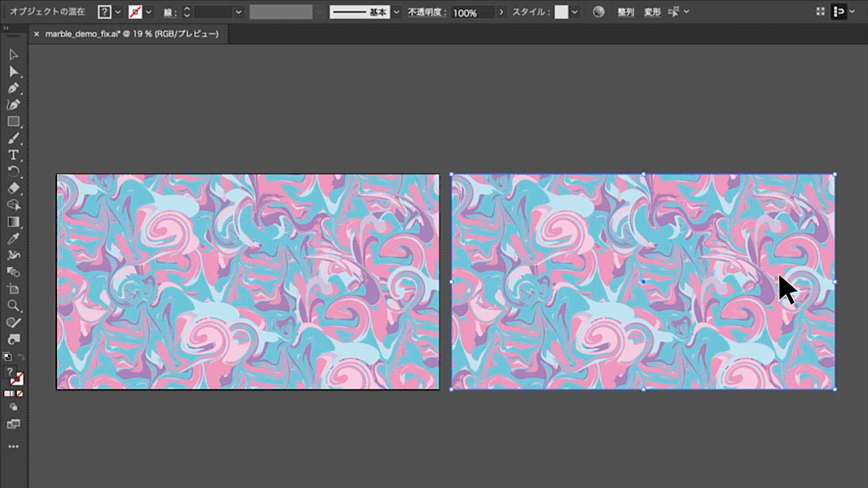Expand the graphic style dropdown
The image size is (868, 488).
tap(575, 12)
